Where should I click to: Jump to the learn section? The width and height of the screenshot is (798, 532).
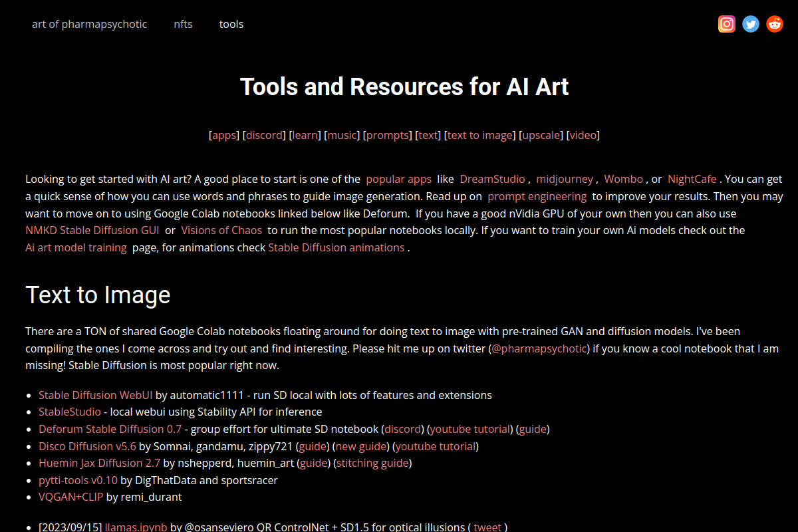pos(305,135)
